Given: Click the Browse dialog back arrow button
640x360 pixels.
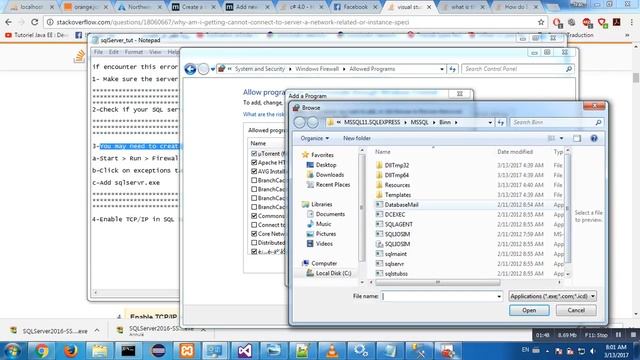Looking at the screenshot, I should point(300,122).
